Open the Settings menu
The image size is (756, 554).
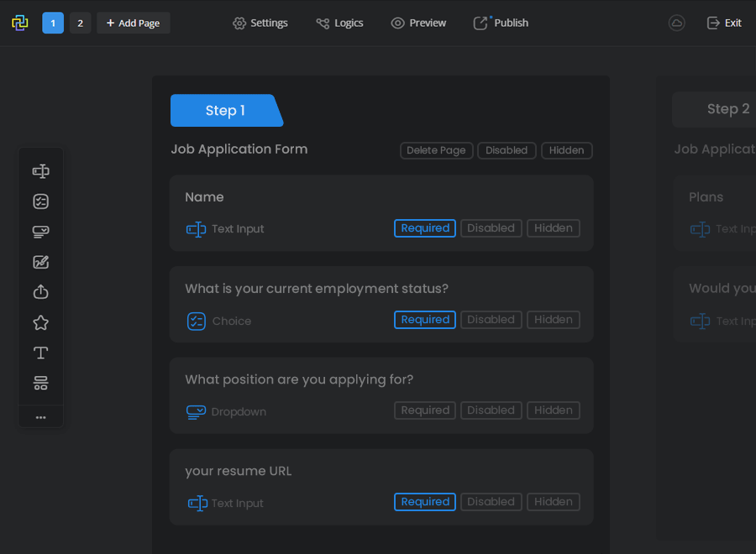[x=260, y=24]
